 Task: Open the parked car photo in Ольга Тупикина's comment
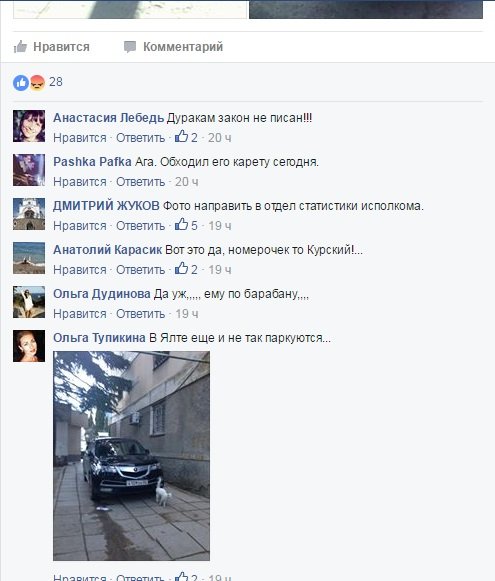tap(132, 456)
